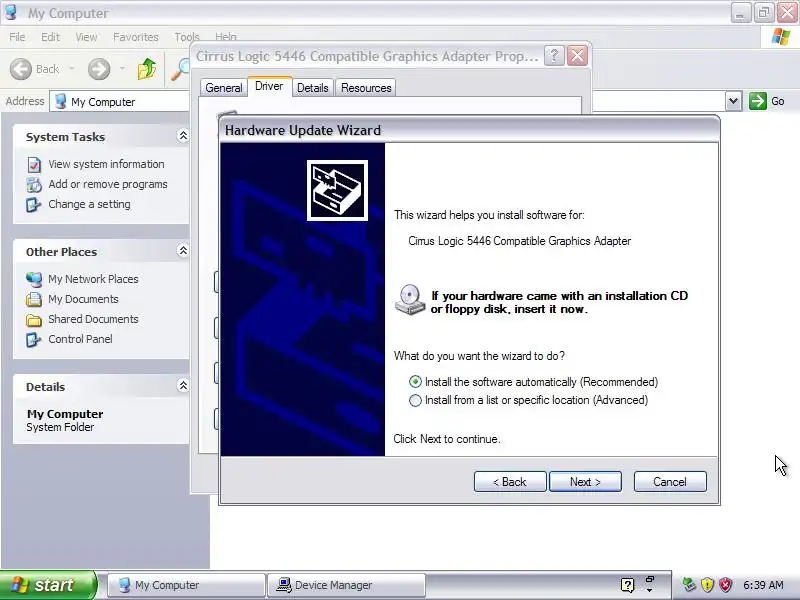Click the Up folder toolbar icon
Screen dimensions: 800x600
147,68
